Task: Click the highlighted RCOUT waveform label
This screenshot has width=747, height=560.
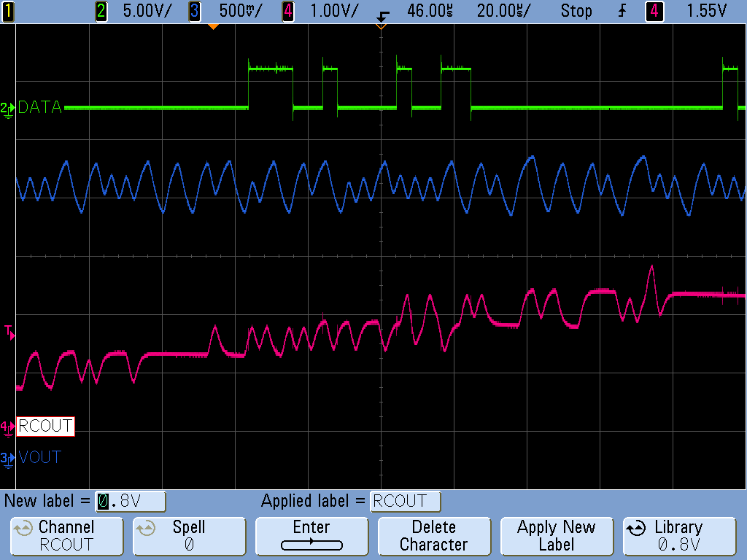Action: point(46,426)
